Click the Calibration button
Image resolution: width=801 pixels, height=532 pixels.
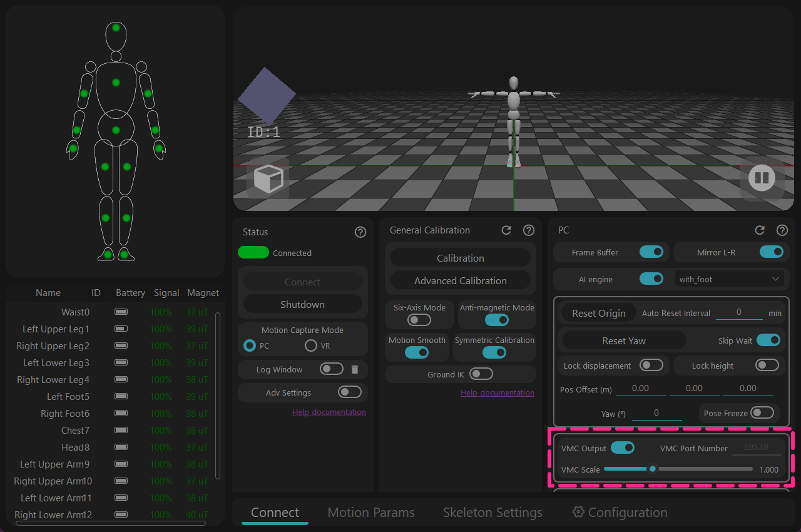(461, 258)
